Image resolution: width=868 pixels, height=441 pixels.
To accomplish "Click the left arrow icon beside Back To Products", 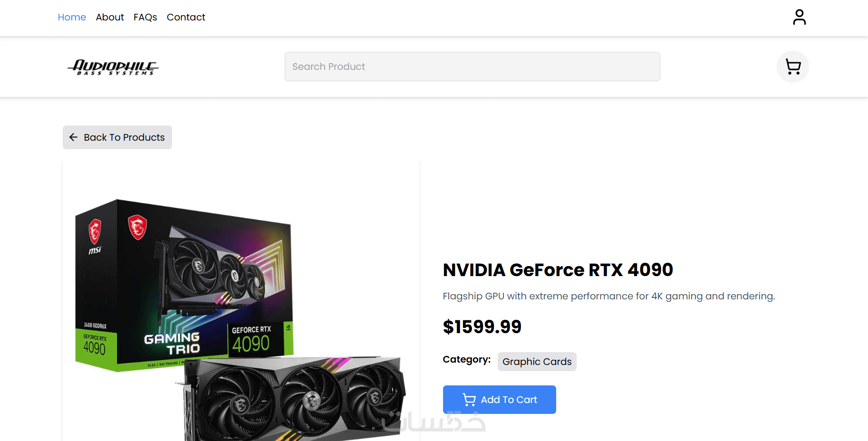I will point(73,137).
